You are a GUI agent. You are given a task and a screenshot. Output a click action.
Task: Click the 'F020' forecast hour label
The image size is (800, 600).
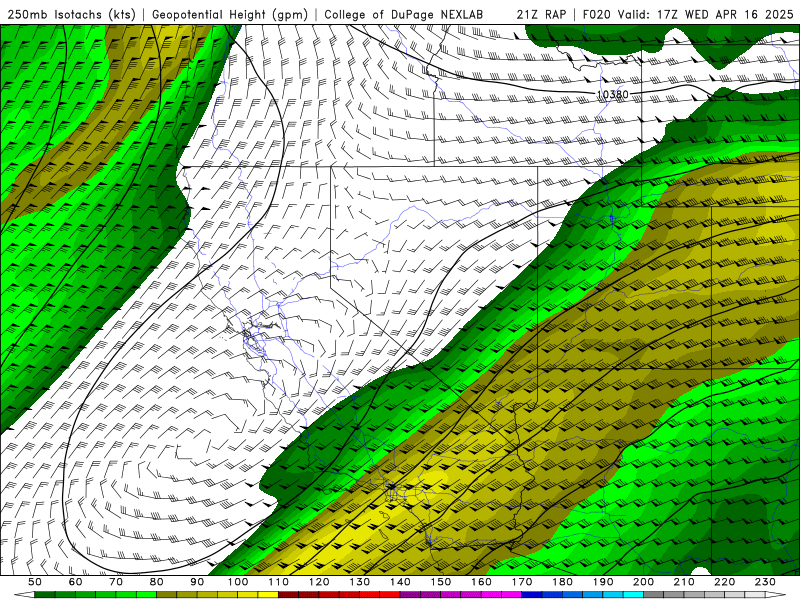coord(596,14)
